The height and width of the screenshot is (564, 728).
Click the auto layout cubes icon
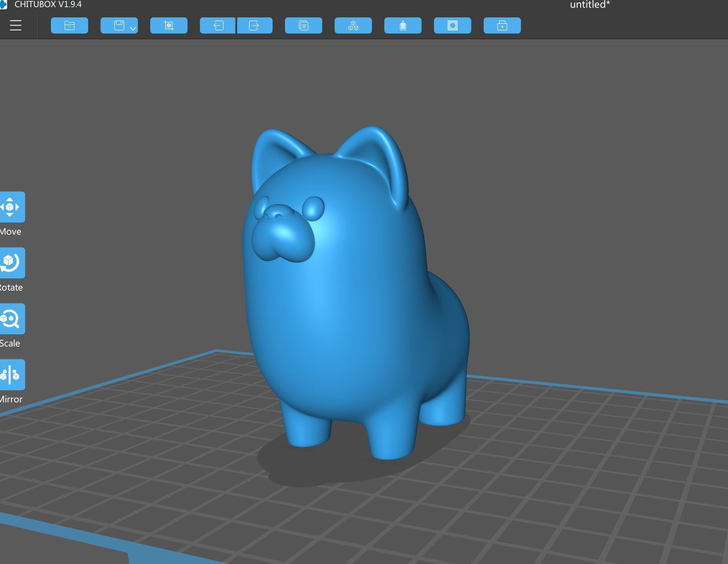[353, 25]
